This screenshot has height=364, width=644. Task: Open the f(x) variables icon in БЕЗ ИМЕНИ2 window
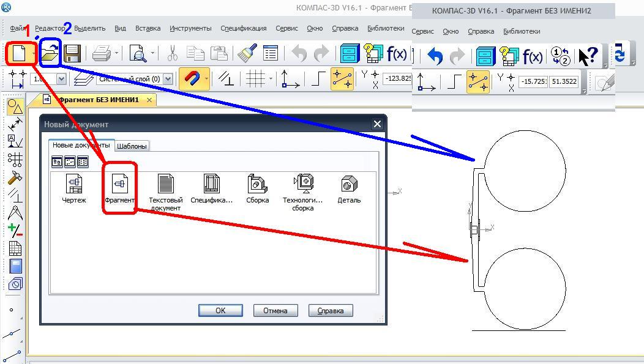click(533, 56)
